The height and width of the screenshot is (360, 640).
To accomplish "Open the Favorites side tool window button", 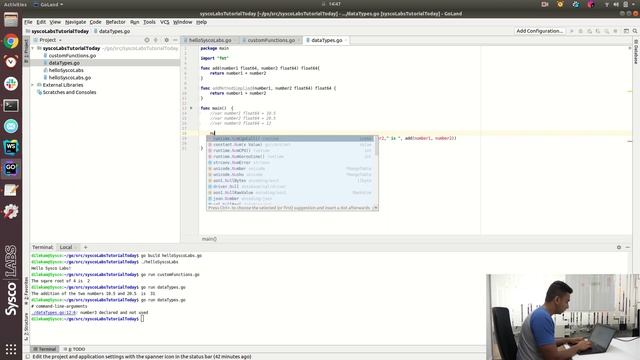I will tap(27, 291).
